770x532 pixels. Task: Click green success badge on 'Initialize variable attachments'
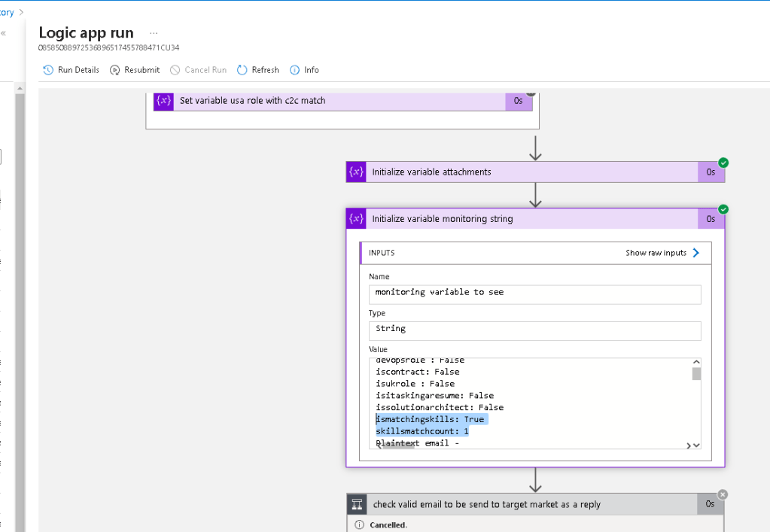point(723,163)
